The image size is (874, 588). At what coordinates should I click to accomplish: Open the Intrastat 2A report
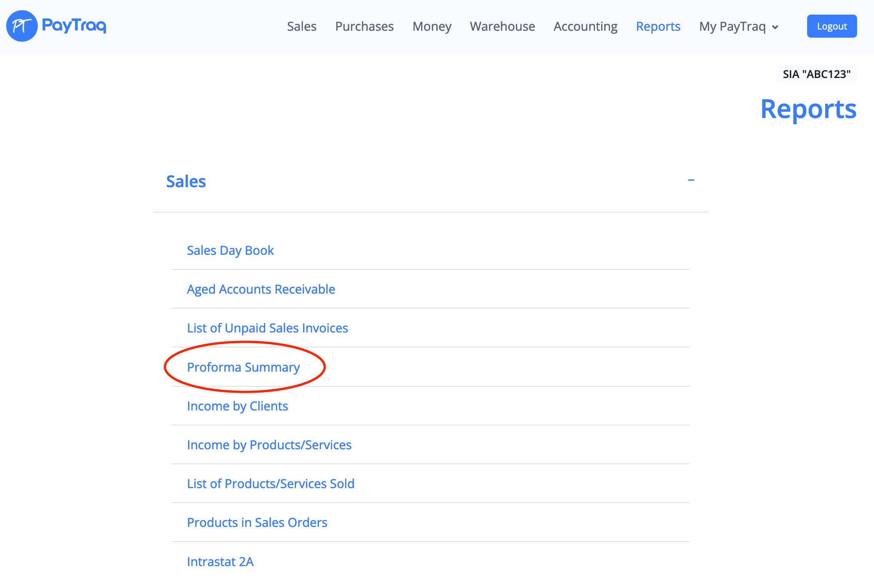[x=220, y=562]
